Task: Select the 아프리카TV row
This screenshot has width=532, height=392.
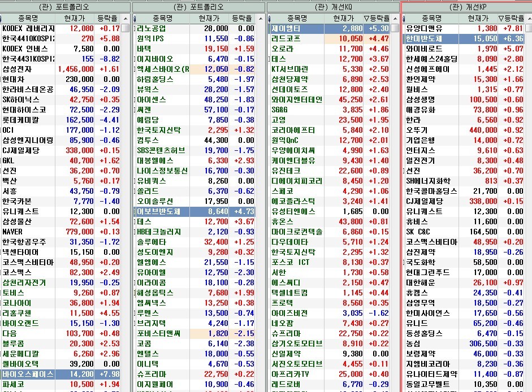Action: 330,374
